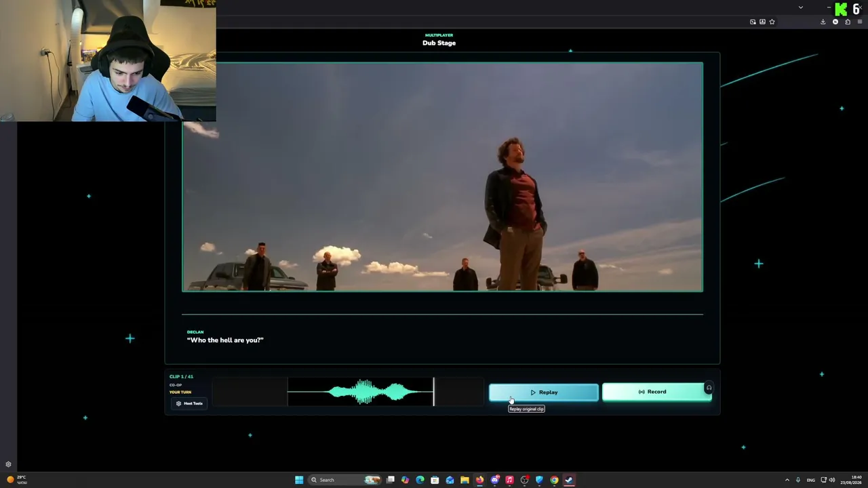Screen dimensions: 868x488
Task: Open the clock and date flyout
Action: tap(851, 480)
